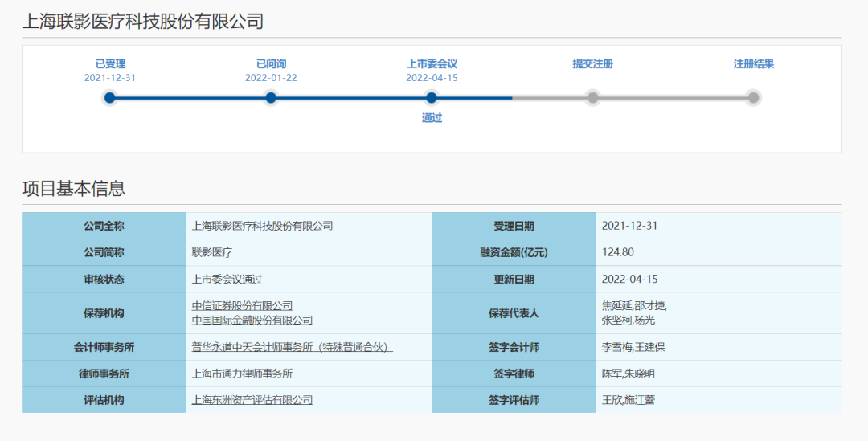
Task: Click the 上市委会议通过 status value
Action: [x=227, y=279]
